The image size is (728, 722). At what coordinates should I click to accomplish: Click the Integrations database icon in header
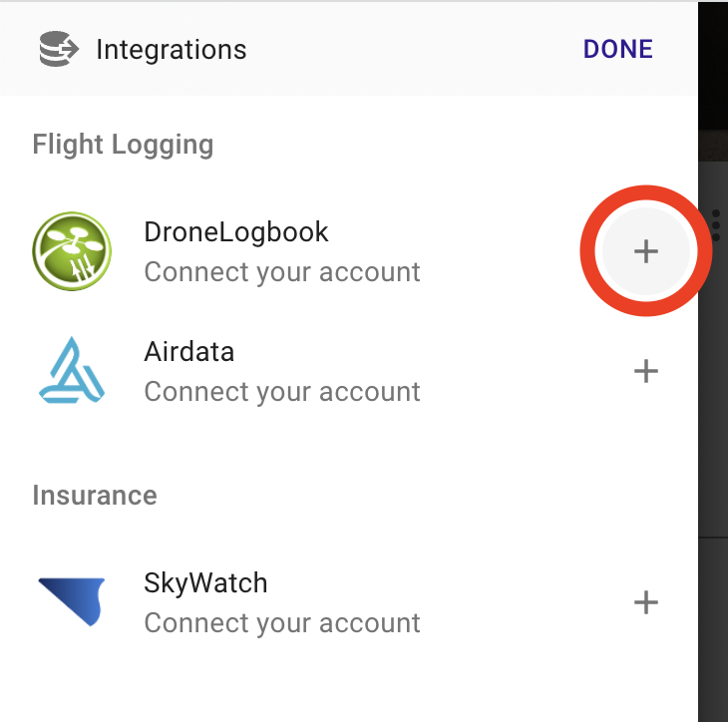pos(59,49)
